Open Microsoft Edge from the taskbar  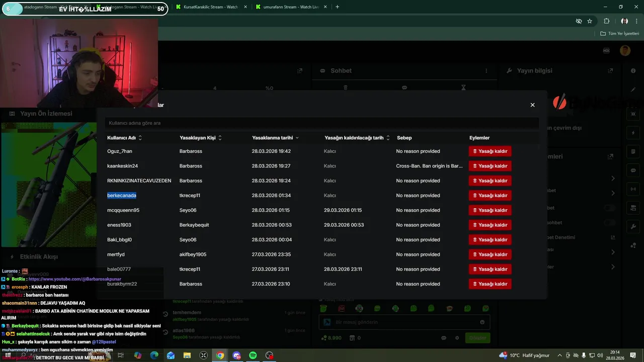(x=154, y=355)
